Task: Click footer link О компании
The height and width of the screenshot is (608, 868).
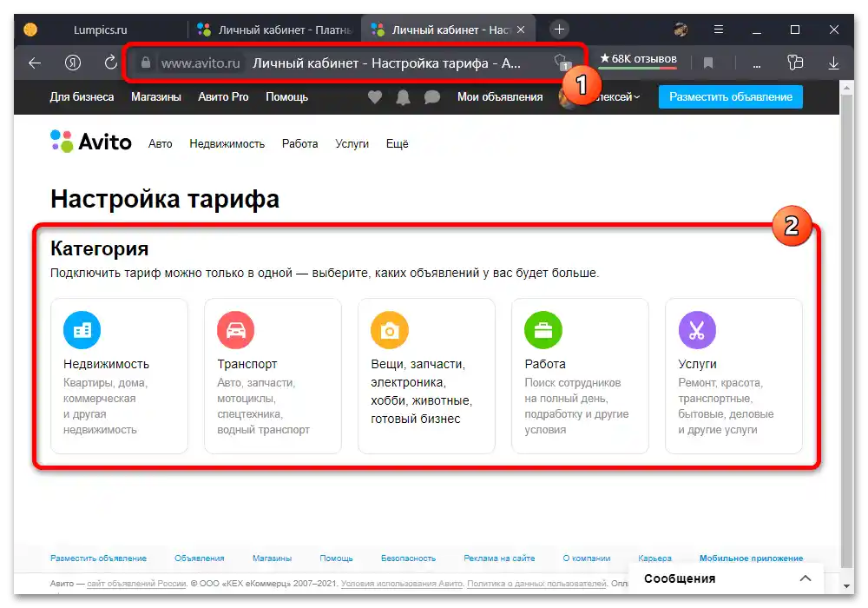Action: point(586,558)
